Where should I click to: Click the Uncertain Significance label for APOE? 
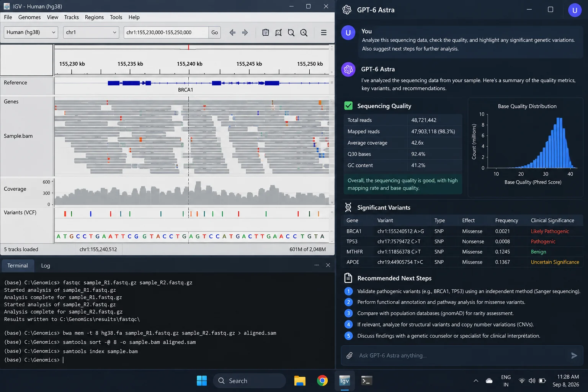(555, 262)
